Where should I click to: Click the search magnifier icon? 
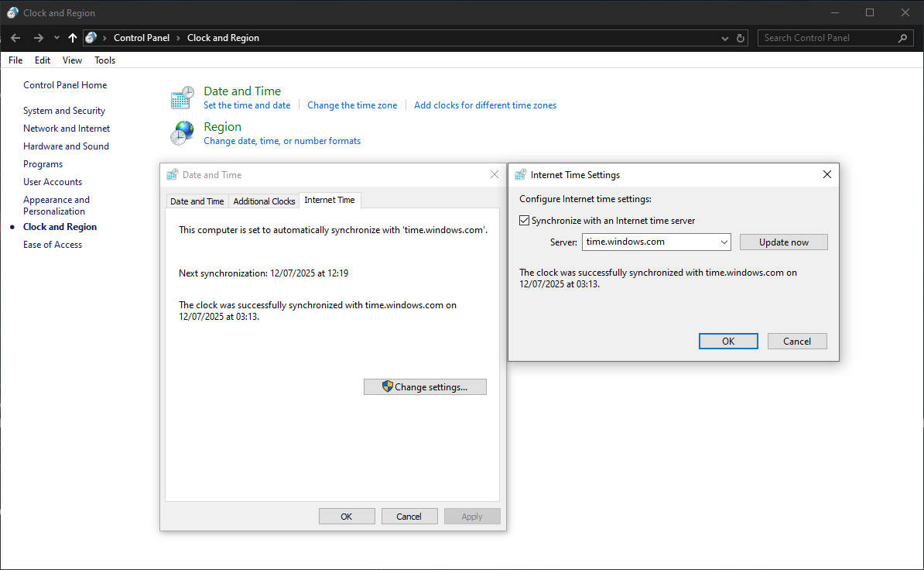coord(903,37)
